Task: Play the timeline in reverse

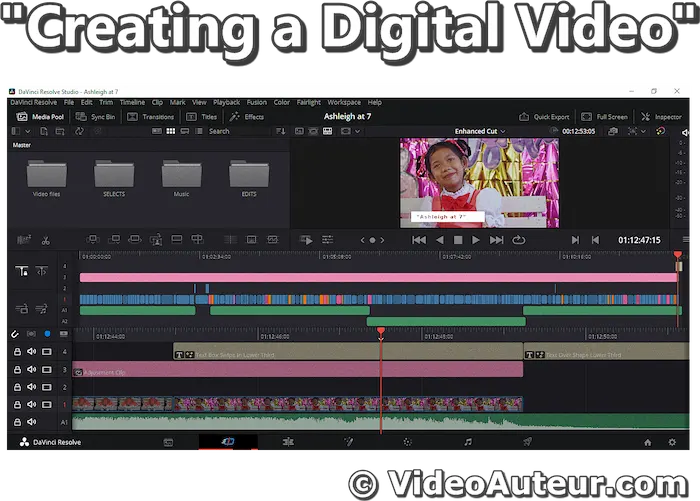Action: tap(440, 240)
